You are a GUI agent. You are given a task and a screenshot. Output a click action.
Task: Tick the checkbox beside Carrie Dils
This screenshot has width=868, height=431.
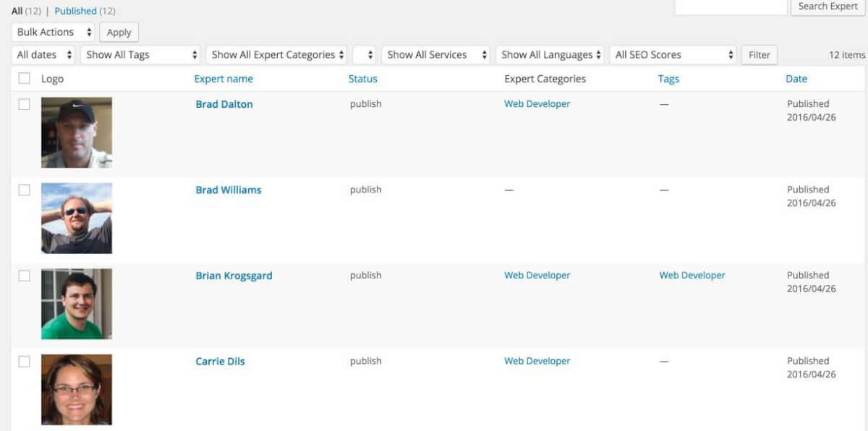(25, 361)
